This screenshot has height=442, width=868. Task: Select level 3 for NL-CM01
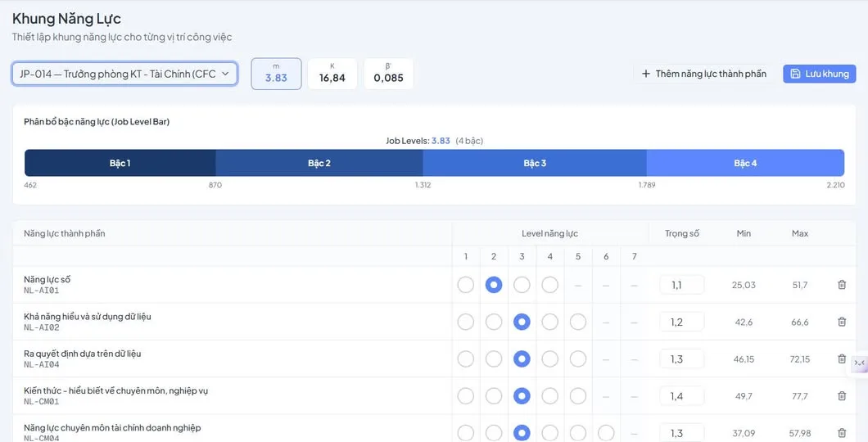click(522, 395)
